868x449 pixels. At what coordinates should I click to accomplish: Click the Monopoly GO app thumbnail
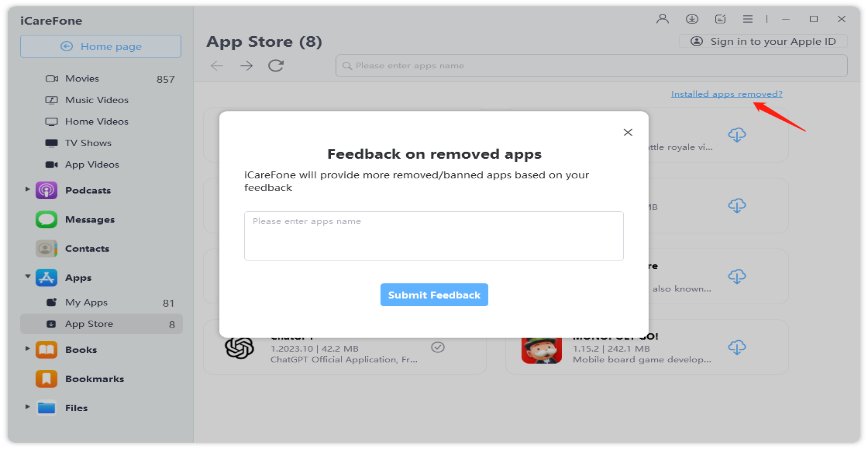[x=541, y=349]
